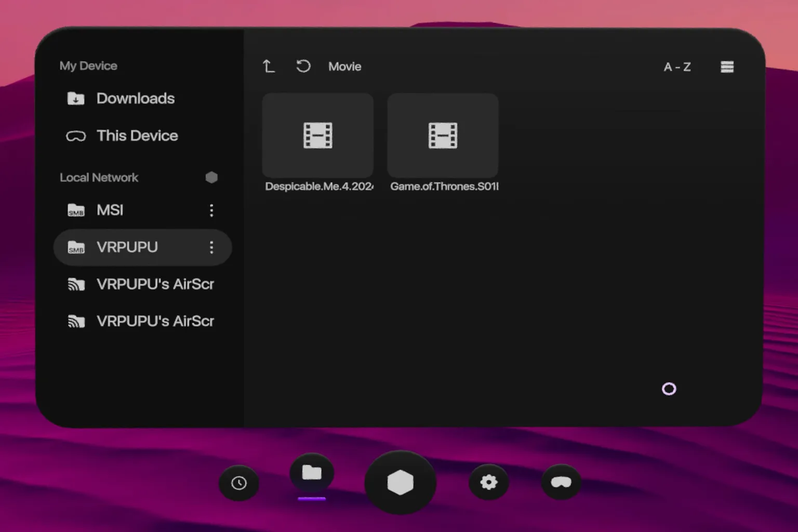Viewport: 798px width, 532px height.
Task: Open the three-dot options for VRPUPU
Action: 211,247
